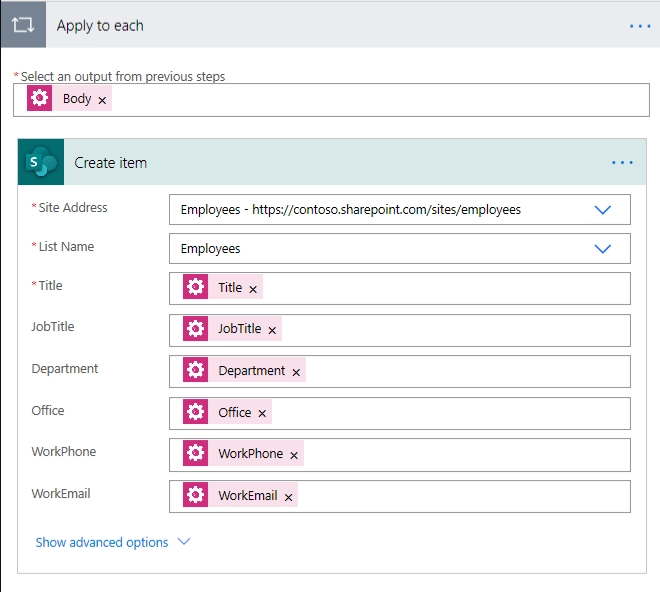The width and height of the screenshot is (660, 592).
Task: Click inside the WorkPhone input field
Action: [x=400, y=455]
